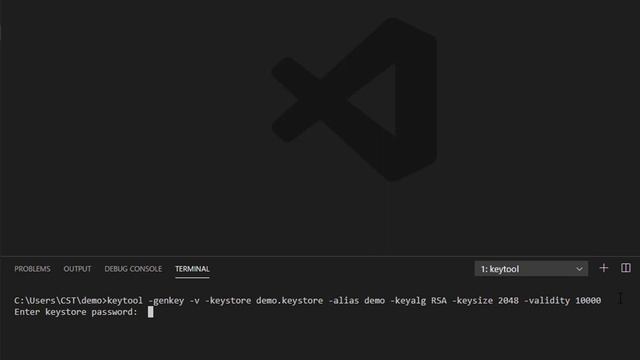Select the TERMINAL tab

click(192, 269)
